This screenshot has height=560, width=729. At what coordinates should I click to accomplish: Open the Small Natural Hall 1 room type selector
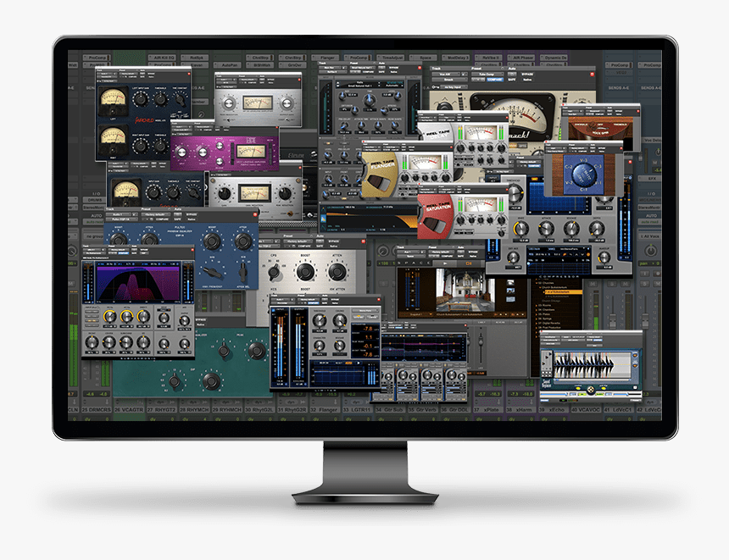pos(360,86)
